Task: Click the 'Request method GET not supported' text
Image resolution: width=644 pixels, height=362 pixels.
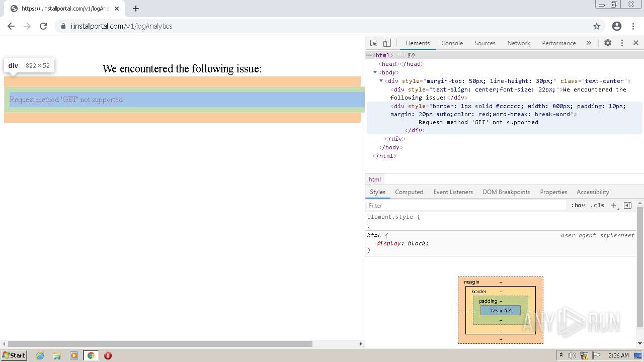Action: point(66,100)
